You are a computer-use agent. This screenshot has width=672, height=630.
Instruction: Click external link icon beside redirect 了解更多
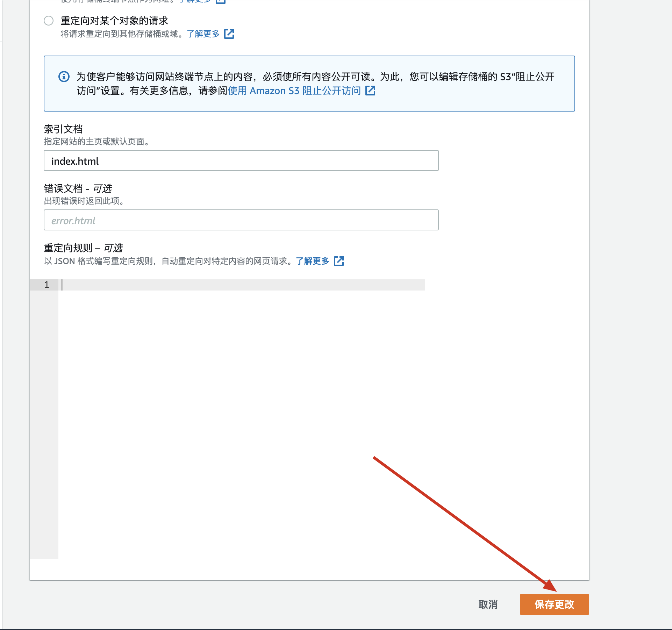229,34
